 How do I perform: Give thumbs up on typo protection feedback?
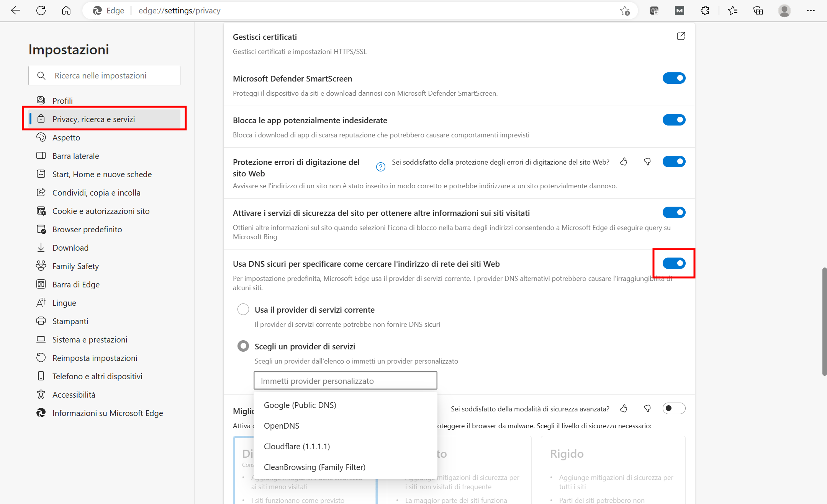pos(624,161)
